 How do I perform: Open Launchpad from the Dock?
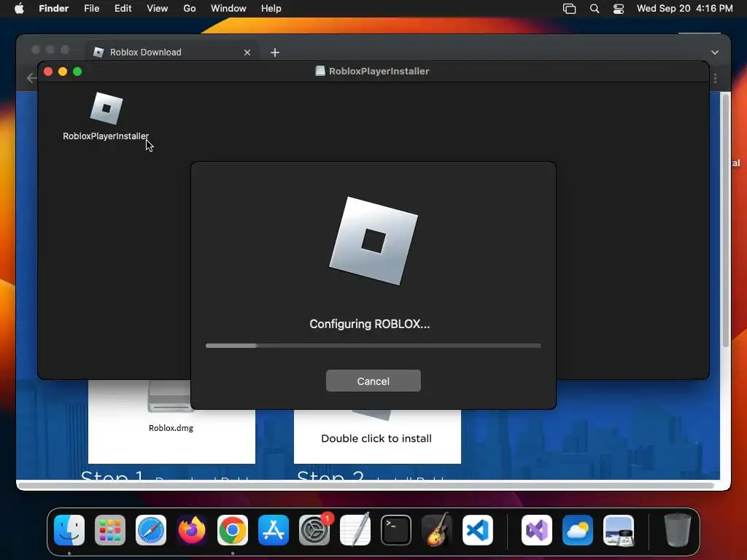coord(110,530)
